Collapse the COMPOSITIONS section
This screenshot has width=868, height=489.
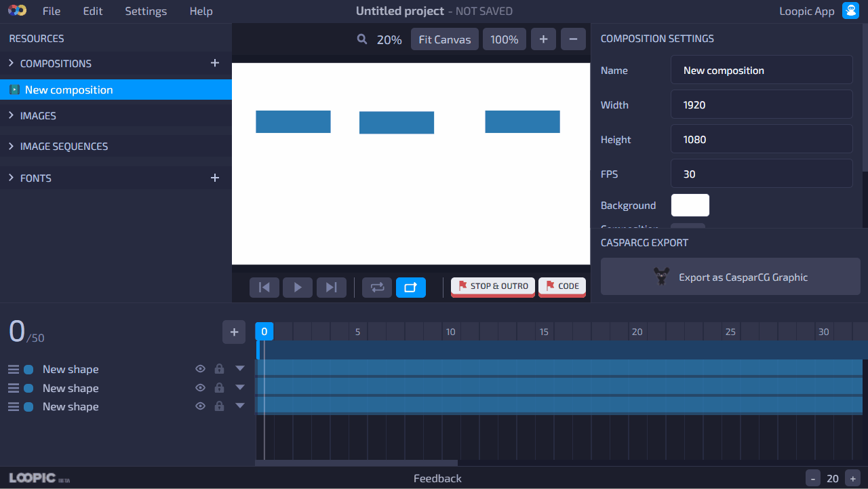[11, 63]
